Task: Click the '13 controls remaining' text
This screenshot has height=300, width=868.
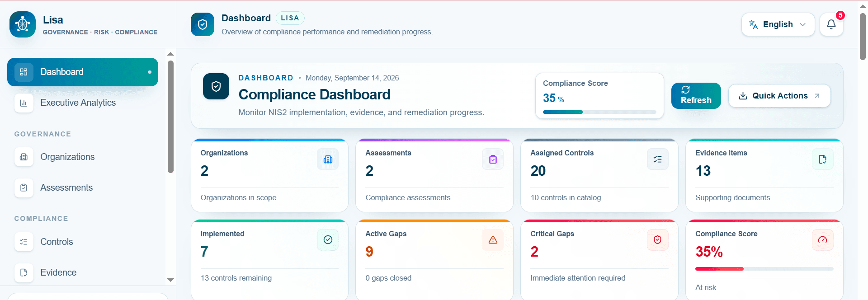Action: coord(236,278)
